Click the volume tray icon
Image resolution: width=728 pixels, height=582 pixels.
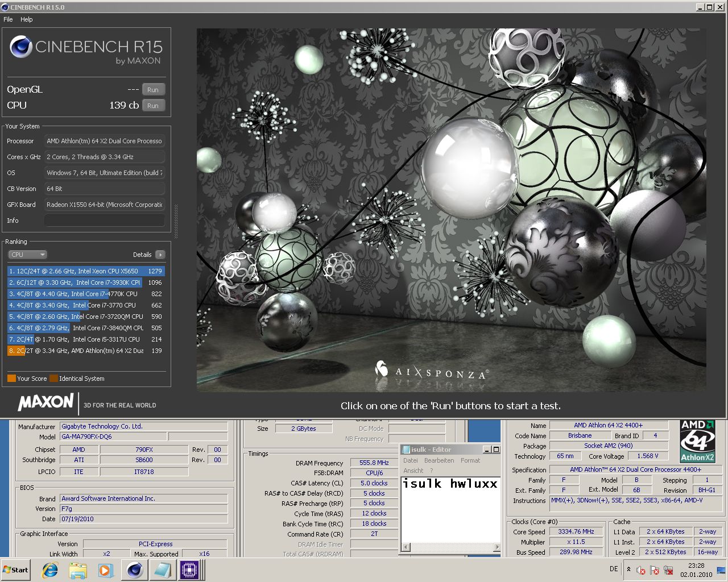pyautogui.click(x=641, y=570)
